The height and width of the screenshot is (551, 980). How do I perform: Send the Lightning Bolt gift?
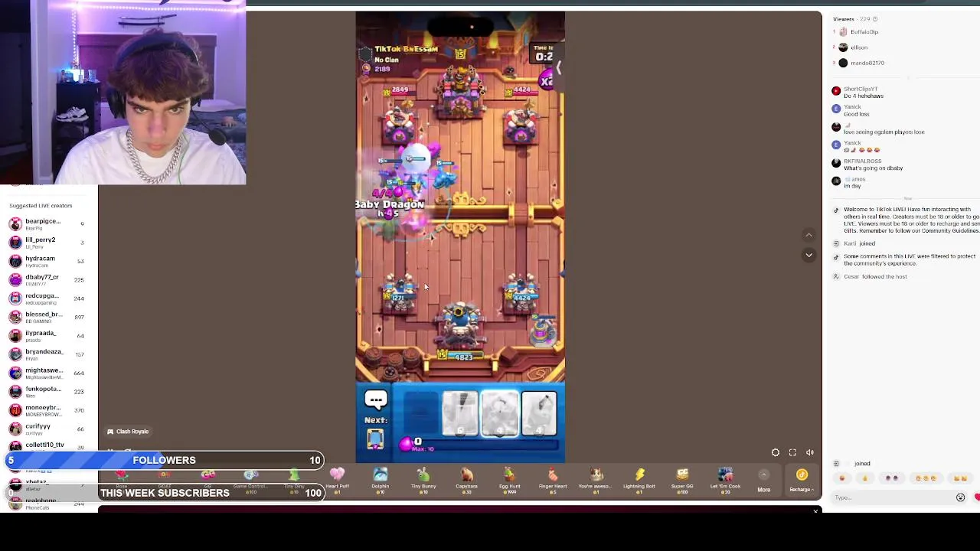pos(639,480)
